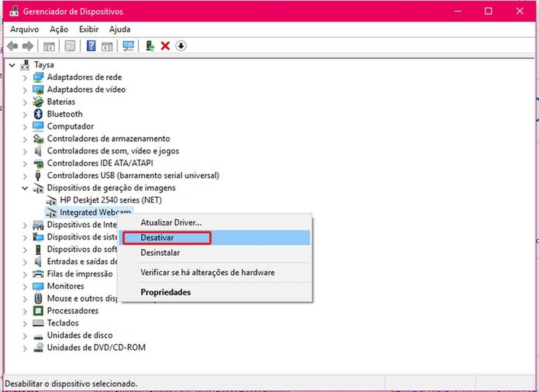Image resolution: width=539 pixels, height=392 pixels.
Task: Expand the Teclados category
Action: tap(25, 323)
